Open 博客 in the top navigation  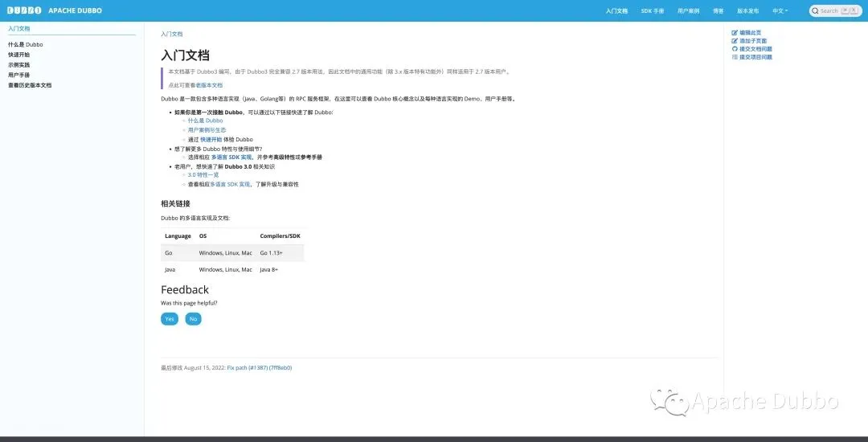[718, 11]
